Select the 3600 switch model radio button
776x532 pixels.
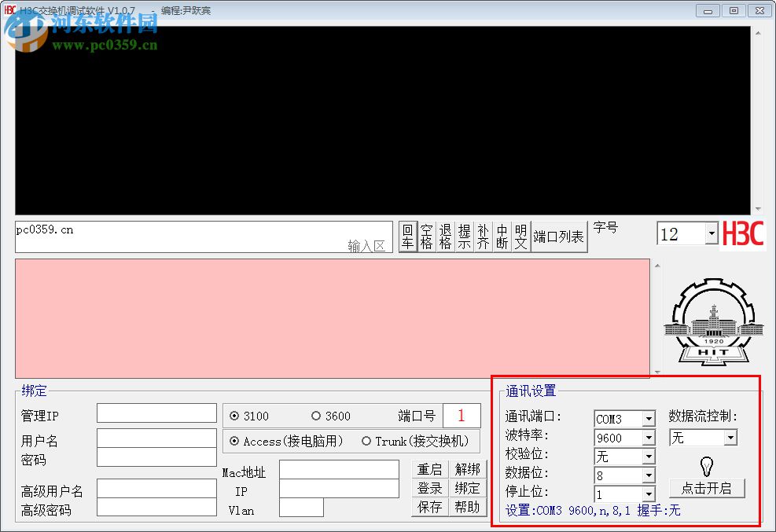[x=316, y=416]
